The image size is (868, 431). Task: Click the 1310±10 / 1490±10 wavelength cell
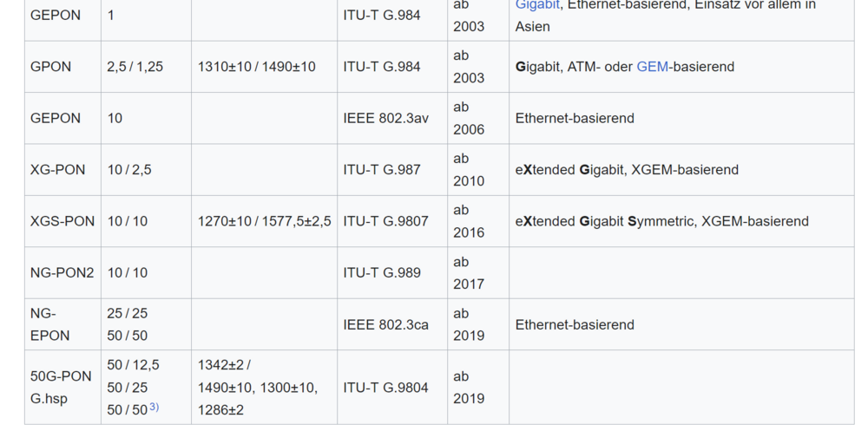(264, 67)
